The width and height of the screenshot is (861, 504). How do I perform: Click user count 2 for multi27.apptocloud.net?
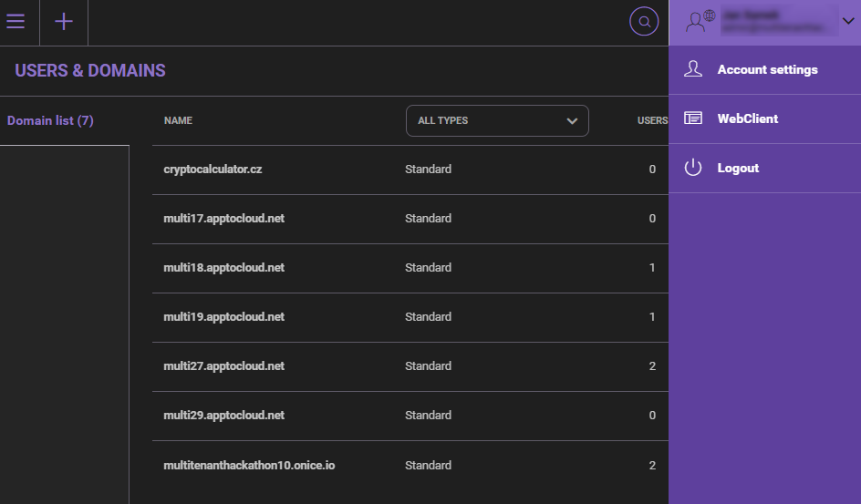(x=652, y=365)
